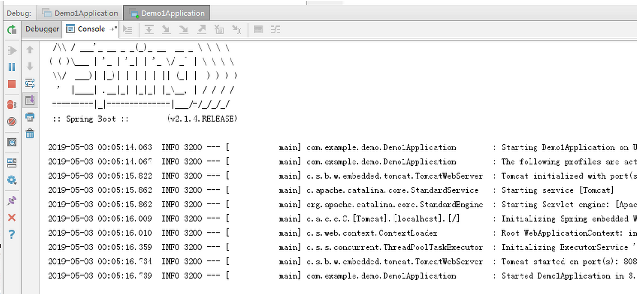Click the Debug: tool window label

click(19, 13)
